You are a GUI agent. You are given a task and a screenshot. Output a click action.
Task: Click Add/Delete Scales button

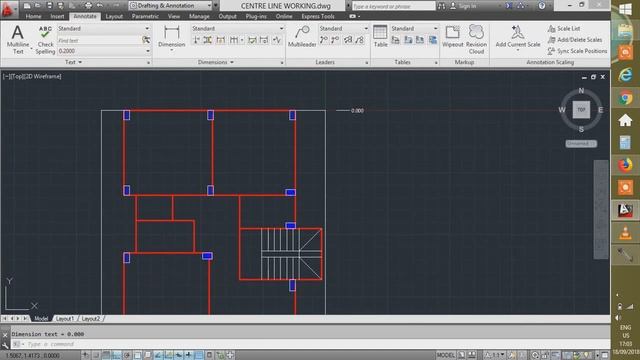point(575,40)
